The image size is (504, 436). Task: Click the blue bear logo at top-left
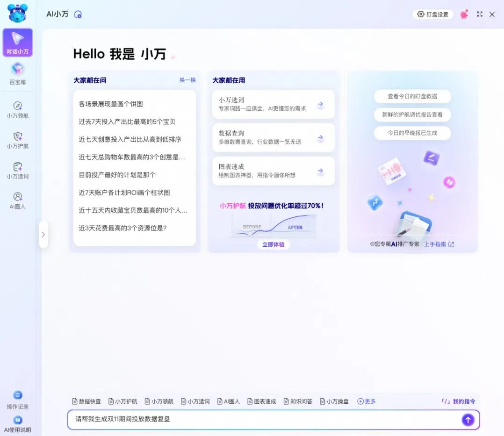tap(17, 13)
